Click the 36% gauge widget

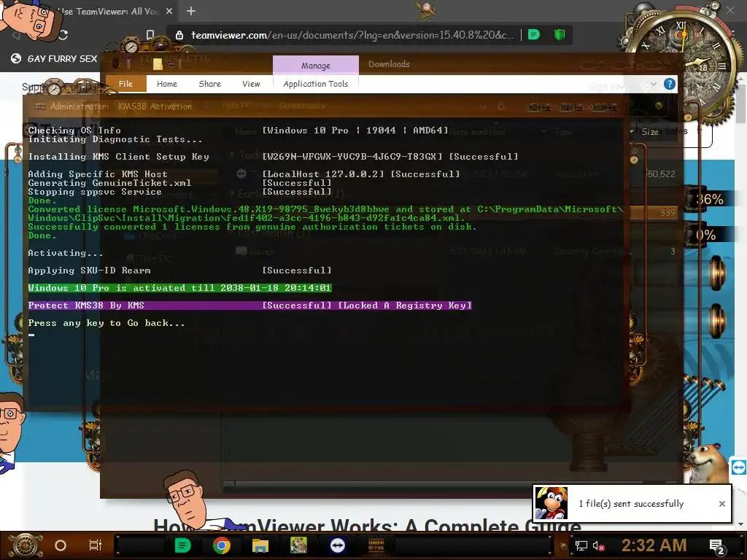[708, 199]
